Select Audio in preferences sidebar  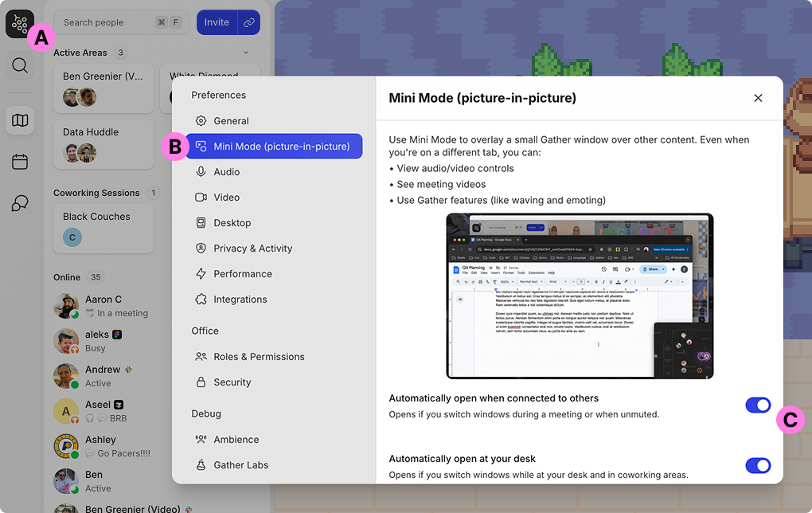pos(226,172)
